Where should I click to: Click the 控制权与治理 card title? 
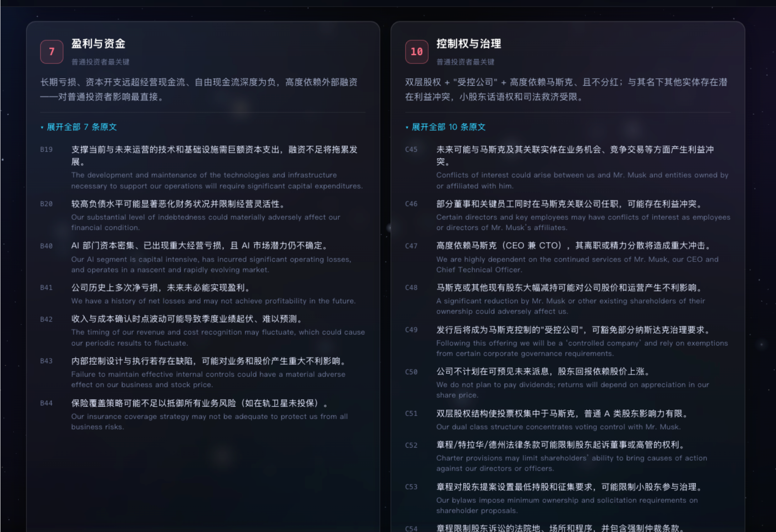(469, 43)
